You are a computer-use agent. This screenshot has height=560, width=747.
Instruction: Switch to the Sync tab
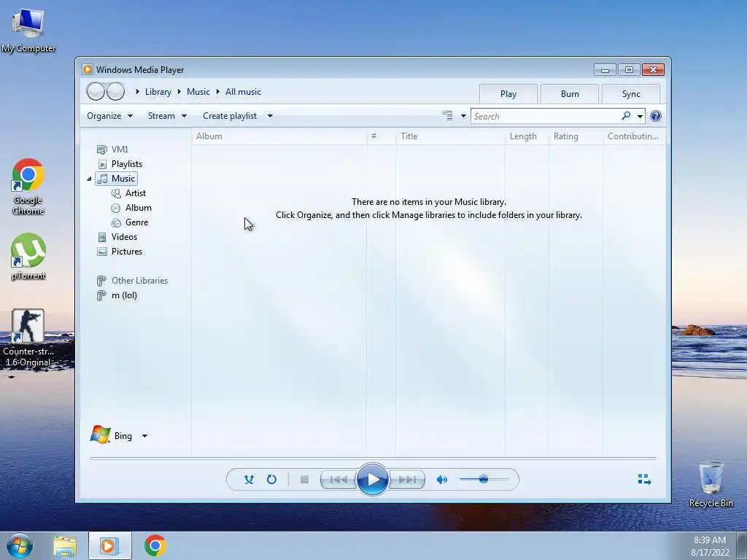point(631,94)
